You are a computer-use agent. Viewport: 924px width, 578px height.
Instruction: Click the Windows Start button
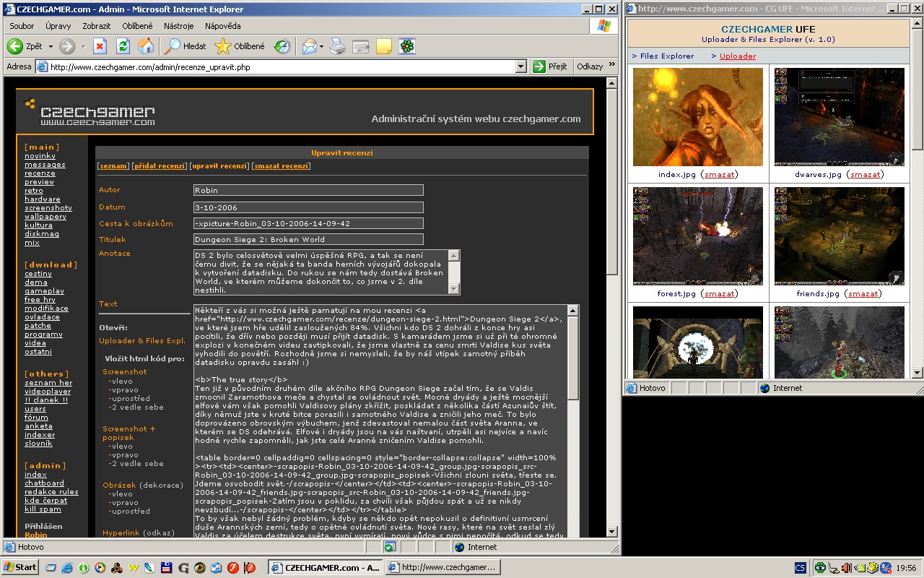21,567
